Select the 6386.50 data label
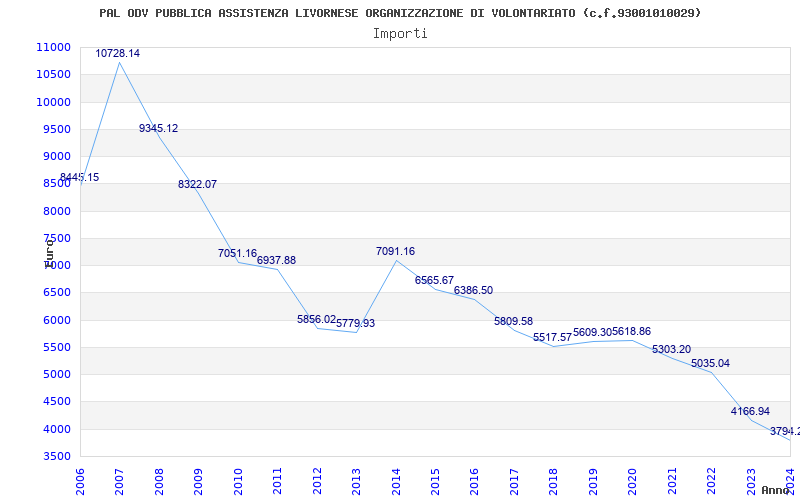The image size is (800, 500). (x=473, y=290)
